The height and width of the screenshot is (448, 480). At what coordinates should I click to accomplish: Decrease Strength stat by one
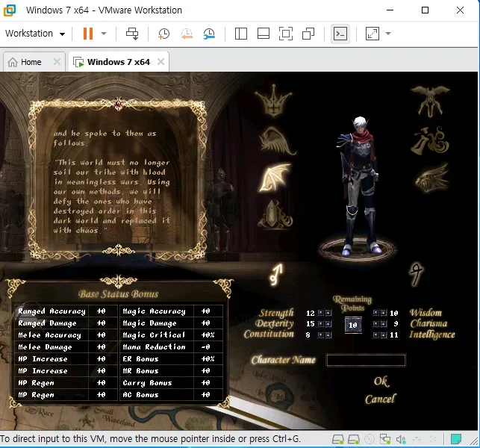(320, 313)
